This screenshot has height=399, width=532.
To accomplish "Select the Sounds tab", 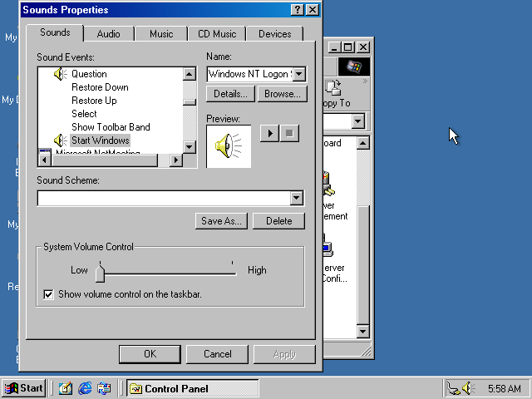I will (55, 32).
